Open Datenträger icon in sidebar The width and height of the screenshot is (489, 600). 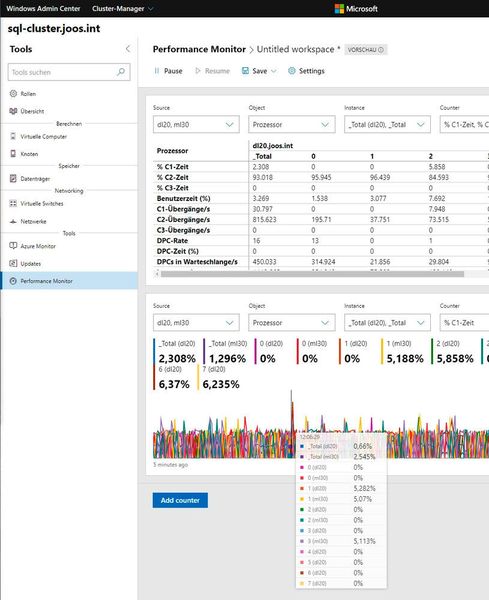pos(13,178)
